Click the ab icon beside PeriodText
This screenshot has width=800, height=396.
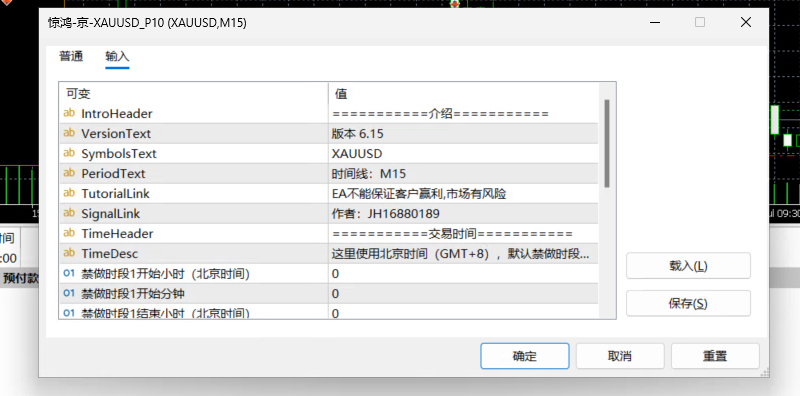point(69,174)
